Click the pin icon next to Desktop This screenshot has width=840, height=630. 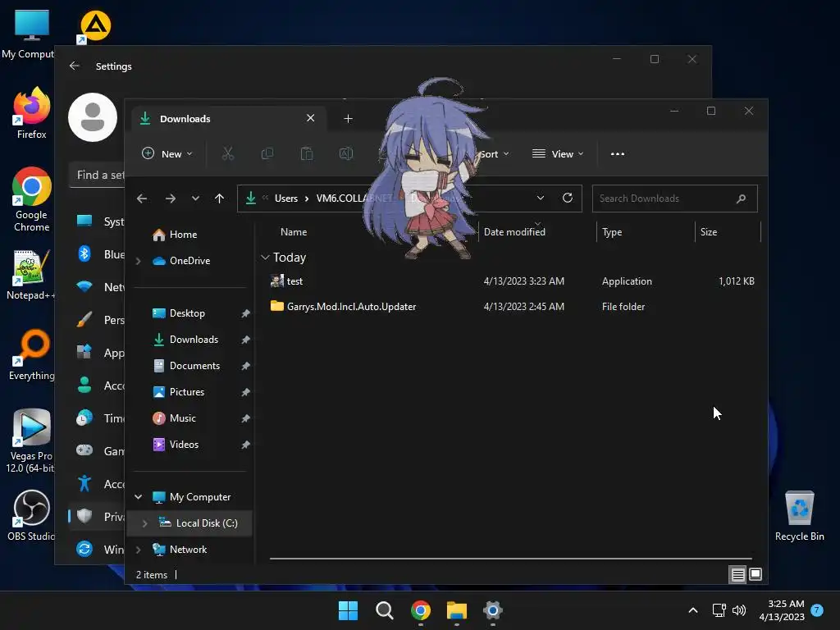(x=245, y=313)
